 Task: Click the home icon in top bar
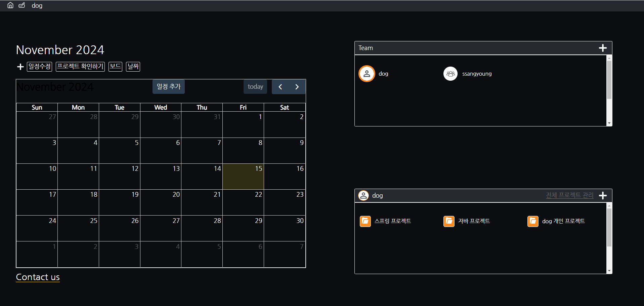(x=10, y=5)
